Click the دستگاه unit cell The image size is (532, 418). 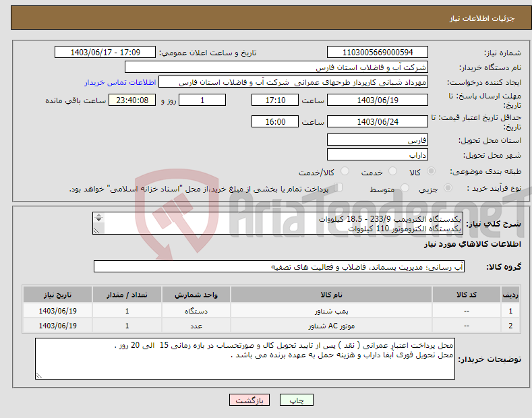tap(196, 311)
